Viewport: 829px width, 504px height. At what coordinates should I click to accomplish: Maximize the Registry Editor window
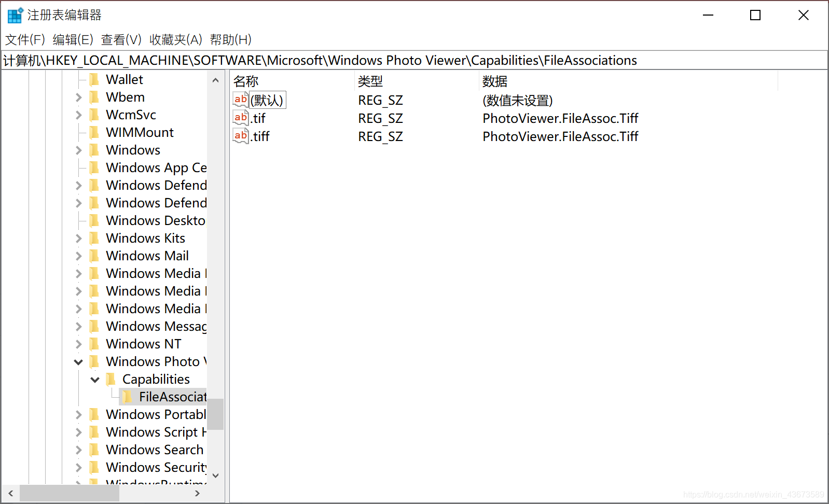point(755,15)
